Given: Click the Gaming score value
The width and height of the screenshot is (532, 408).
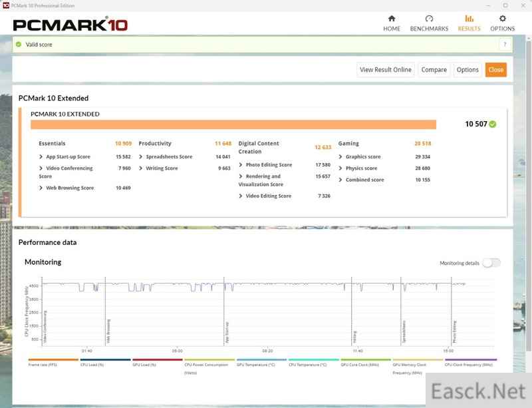Looking at the screenshot, I should coord(423,143).
